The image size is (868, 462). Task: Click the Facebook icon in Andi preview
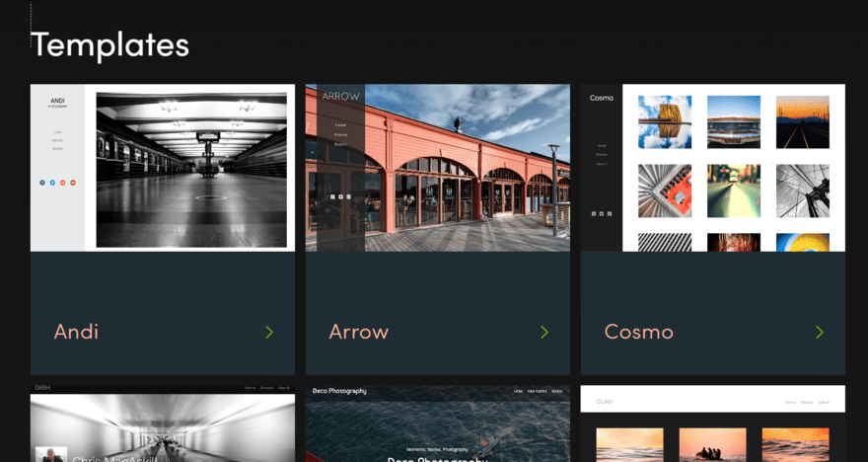(x=42, y=183)
